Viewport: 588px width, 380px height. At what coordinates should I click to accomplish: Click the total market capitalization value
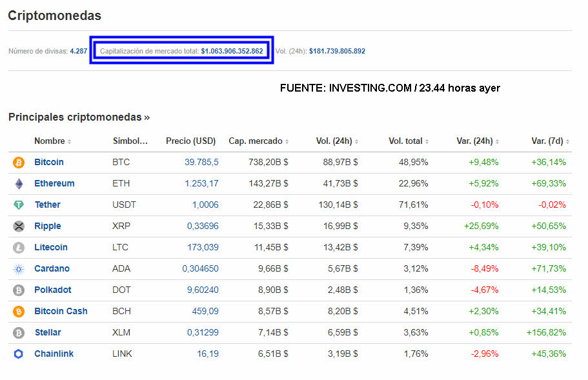[232, 51]
